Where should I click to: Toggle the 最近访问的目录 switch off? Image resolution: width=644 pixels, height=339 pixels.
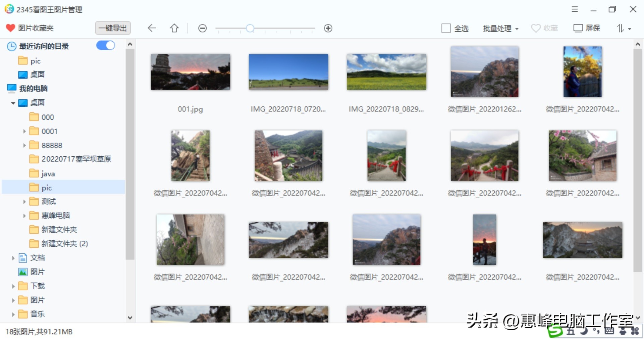[x=106, y=45]
